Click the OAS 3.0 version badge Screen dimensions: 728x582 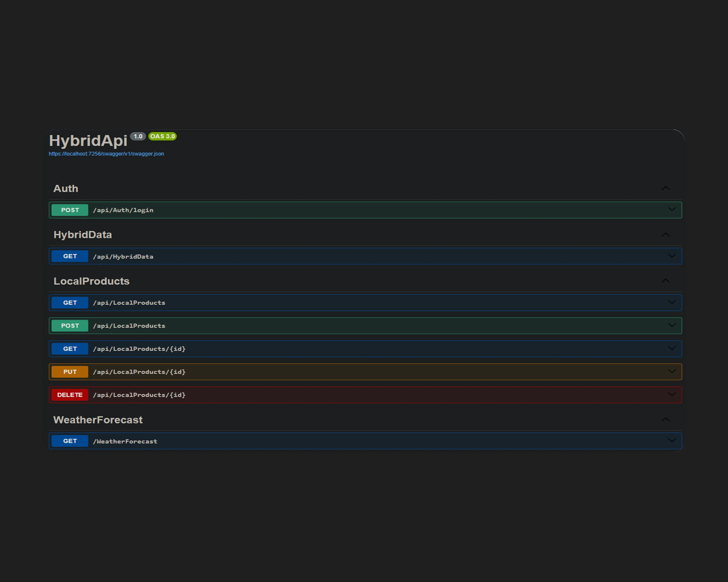162,136
